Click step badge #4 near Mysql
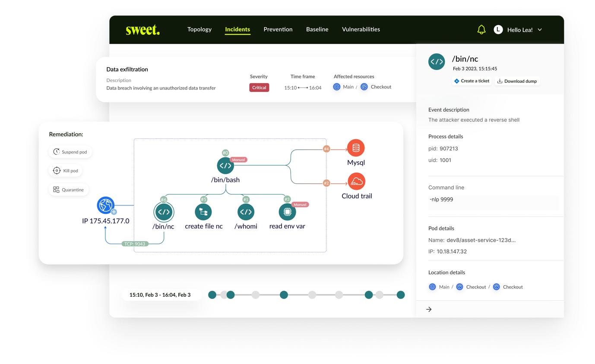The width and height of the screenshot is (595, 364). point(326,149)
